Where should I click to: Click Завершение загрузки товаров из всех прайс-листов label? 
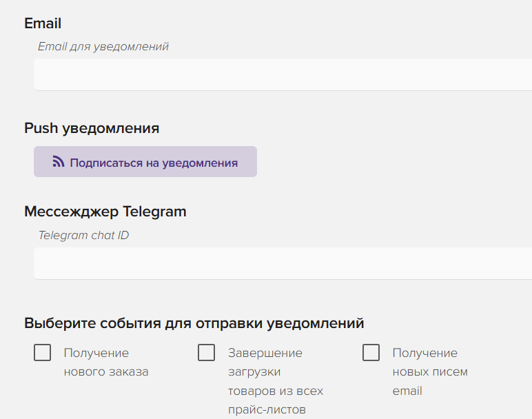[x=276, y=381]
